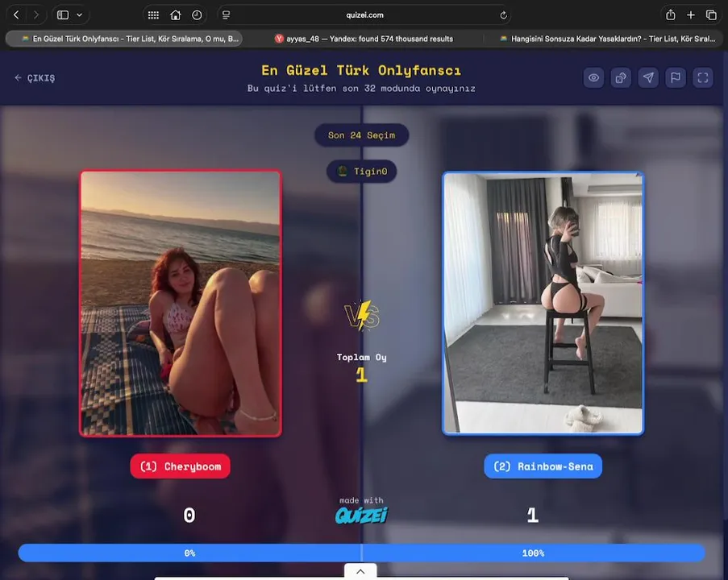728x580 pixels.
Task: Toggle the Safari sidebar icon
Action: [x=63, y=14]
